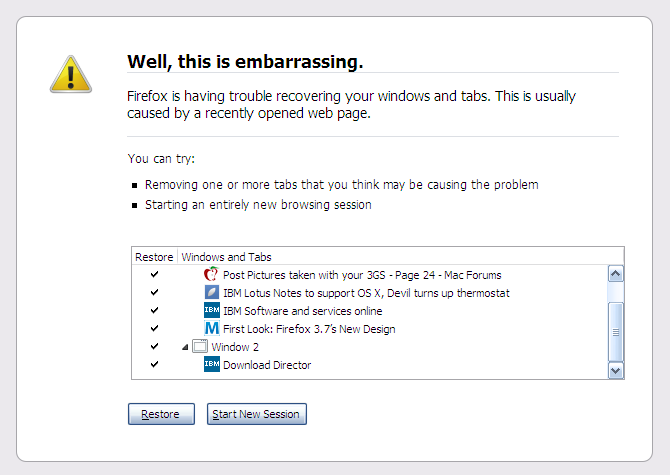Click the Mac Forums apple favicon
The height and width of the screenshot is (475, 670).
point(212,274)
